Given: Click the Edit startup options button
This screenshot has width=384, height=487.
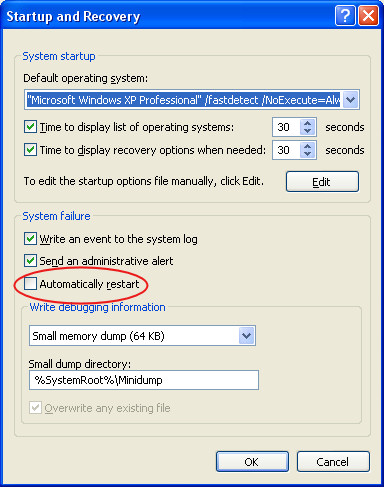Looking at the screenshot, I should coord(322,182).
